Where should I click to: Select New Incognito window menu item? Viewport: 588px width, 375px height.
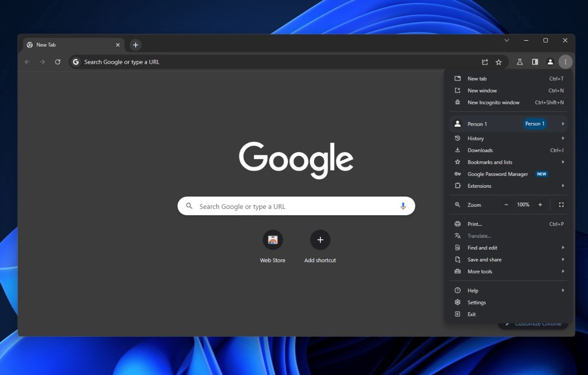pyautogui.click(x=493, y=102)
